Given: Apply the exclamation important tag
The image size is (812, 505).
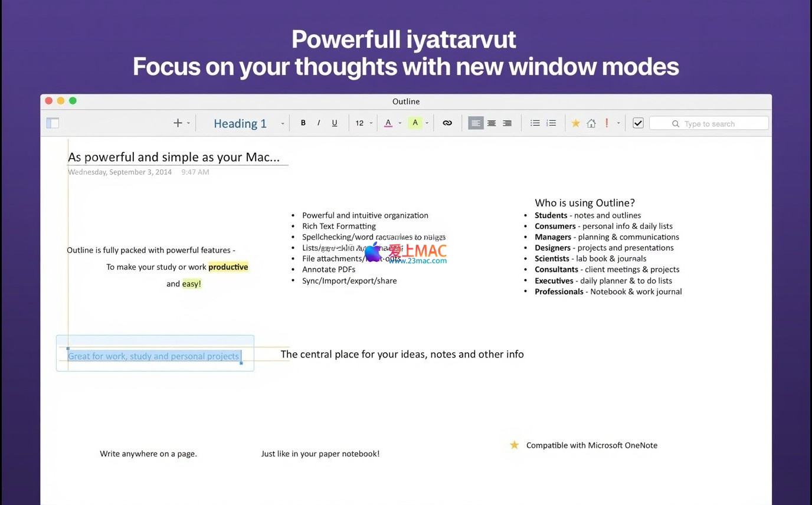Looking at the screenshot, I should [607, 123].
